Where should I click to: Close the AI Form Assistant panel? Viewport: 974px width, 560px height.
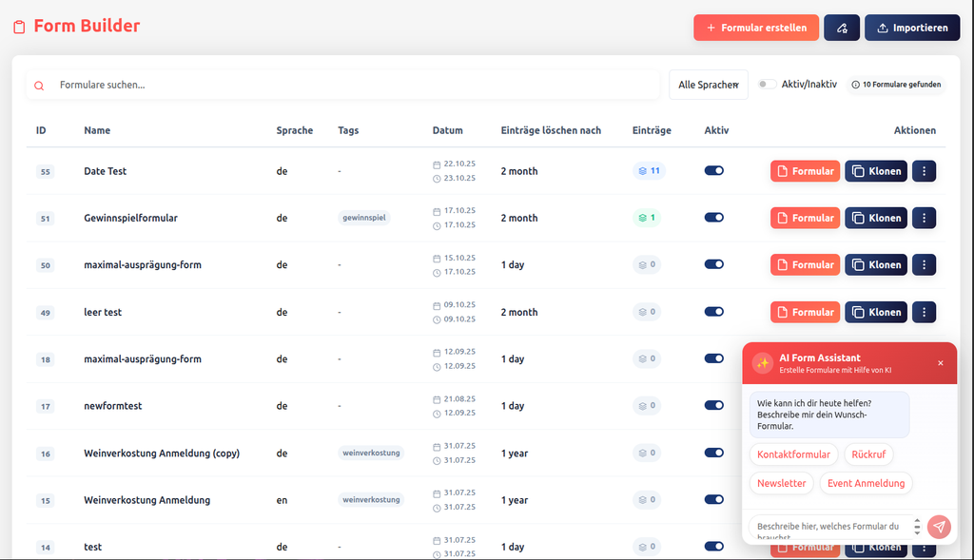coord(941,363)
